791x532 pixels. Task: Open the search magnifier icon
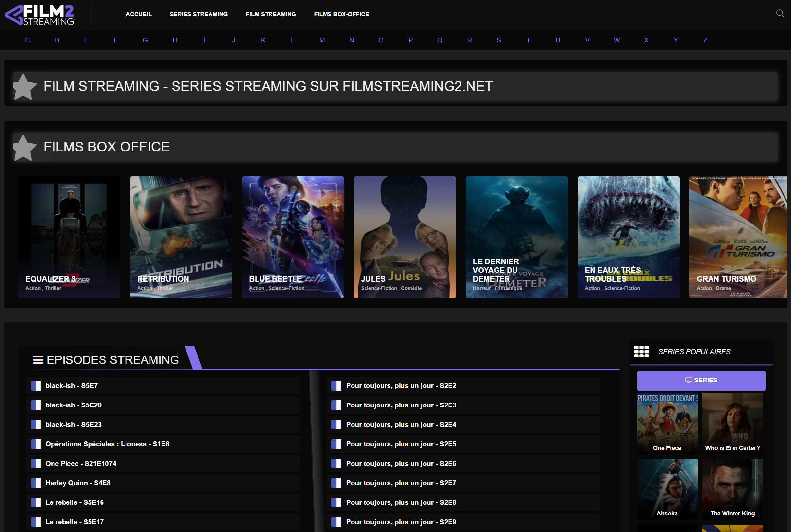(780, 14)
